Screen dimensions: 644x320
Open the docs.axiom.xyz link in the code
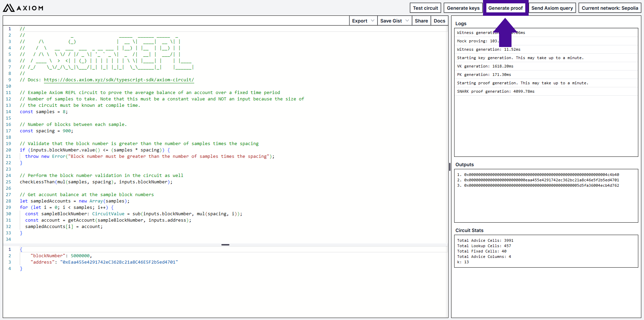(x=119, y=80)
